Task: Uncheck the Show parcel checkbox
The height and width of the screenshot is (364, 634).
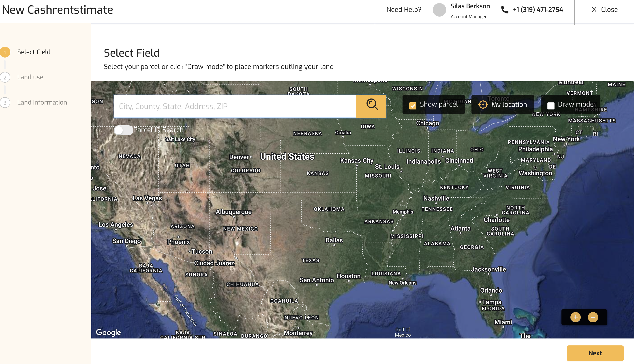Action: [x=413, y=106]
